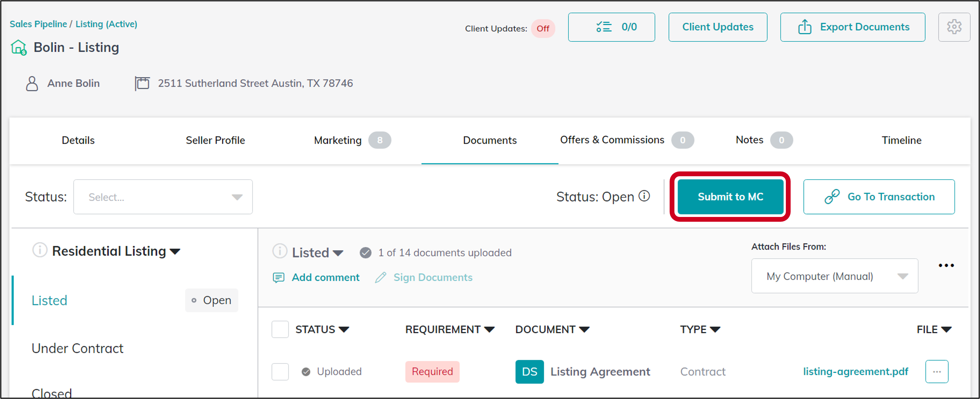Select the Under Contract stage

coord(78,348)
